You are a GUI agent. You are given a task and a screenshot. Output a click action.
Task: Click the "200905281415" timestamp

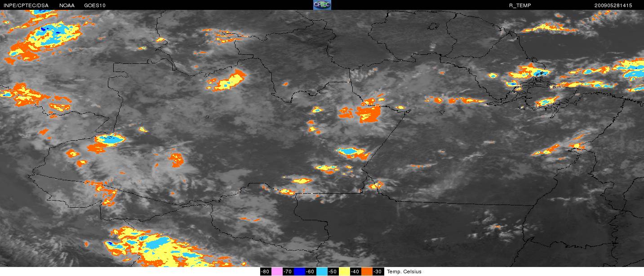coord(613,5)
